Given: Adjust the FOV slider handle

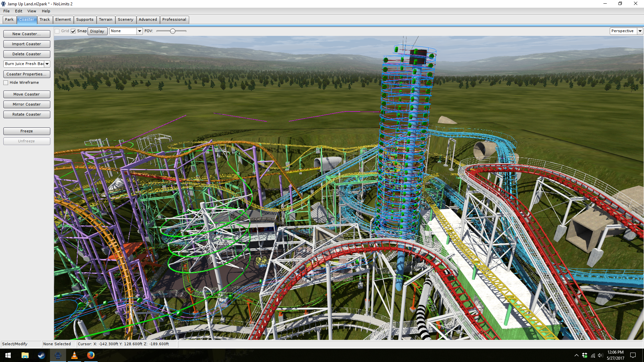Looking at the screenshot, I should (x=172, y=31).
